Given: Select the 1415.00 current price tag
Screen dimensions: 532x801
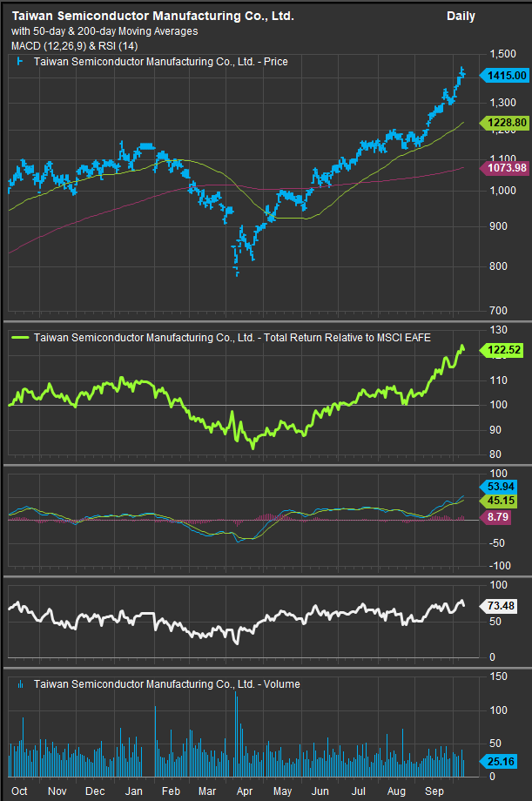Looking at the screenshot, I should (505, 76).
